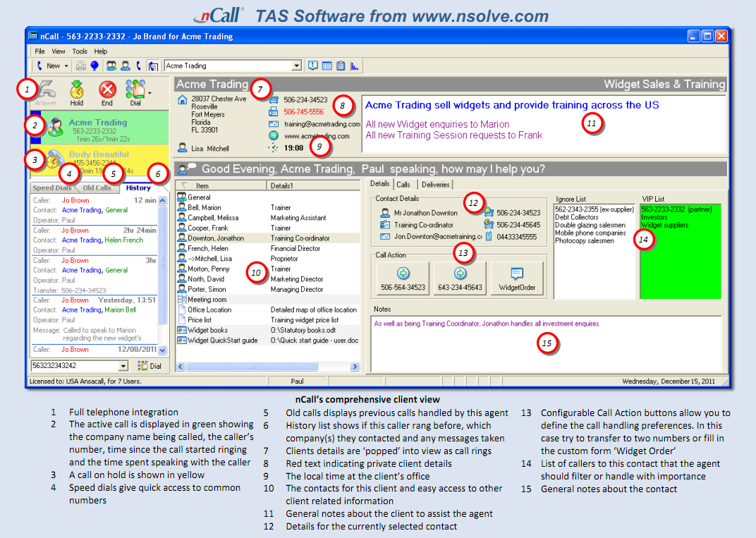Image resolution: width=756 pixels, height=538 pixels.
Task: Click the globe website icon
Action: (x=274, y=135)
